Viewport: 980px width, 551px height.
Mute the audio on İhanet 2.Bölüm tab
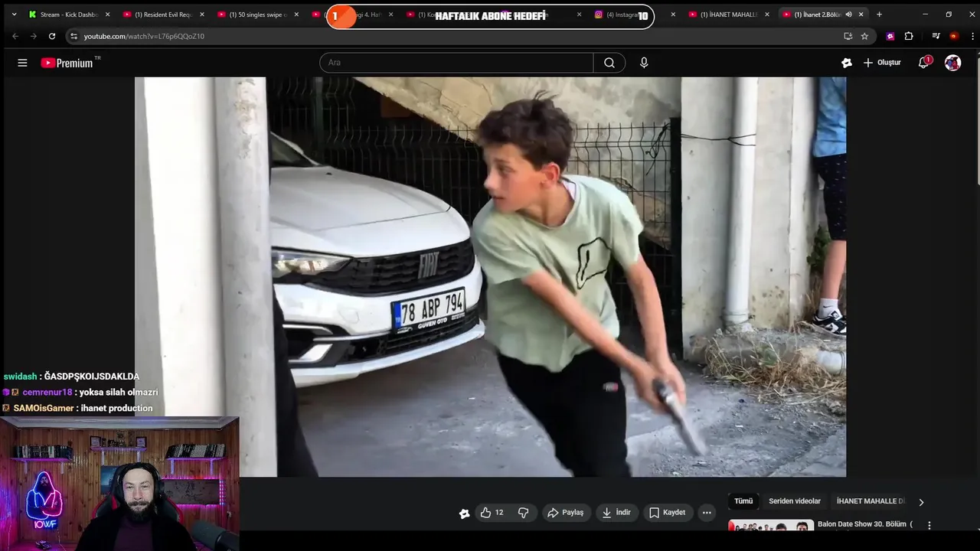tap(848, 15)
